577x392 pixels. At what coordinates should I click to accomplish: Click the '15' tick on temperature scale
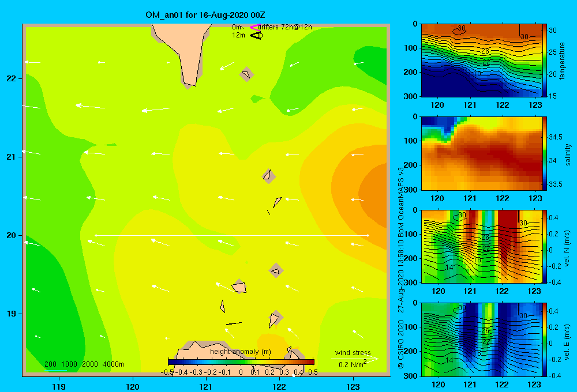553,96
